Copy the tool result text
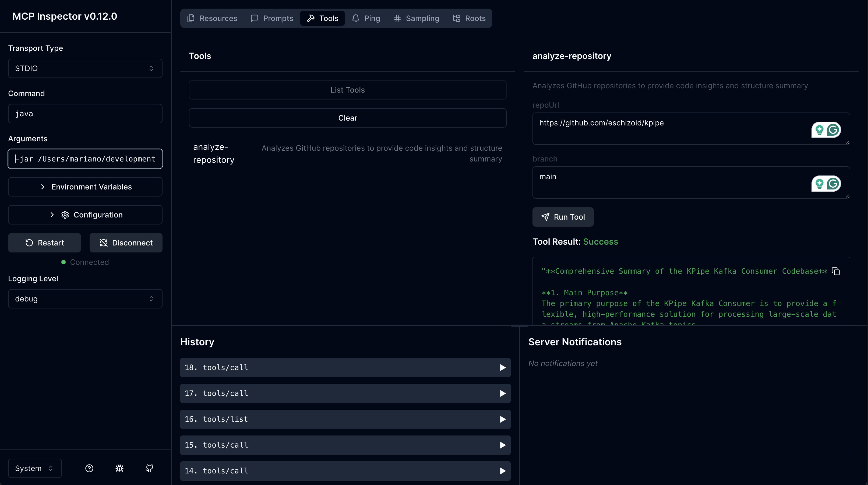The width and height of the screenshot is (868, 485). coord(836,271)
